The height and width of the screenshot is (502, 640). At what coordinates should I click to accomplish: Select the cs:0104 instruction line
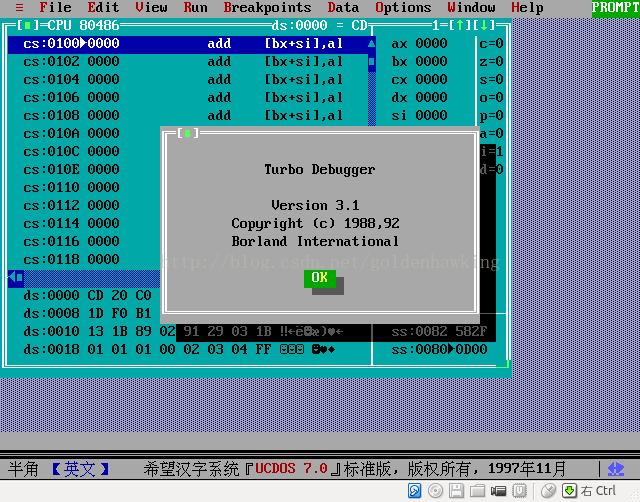[188, 80]
